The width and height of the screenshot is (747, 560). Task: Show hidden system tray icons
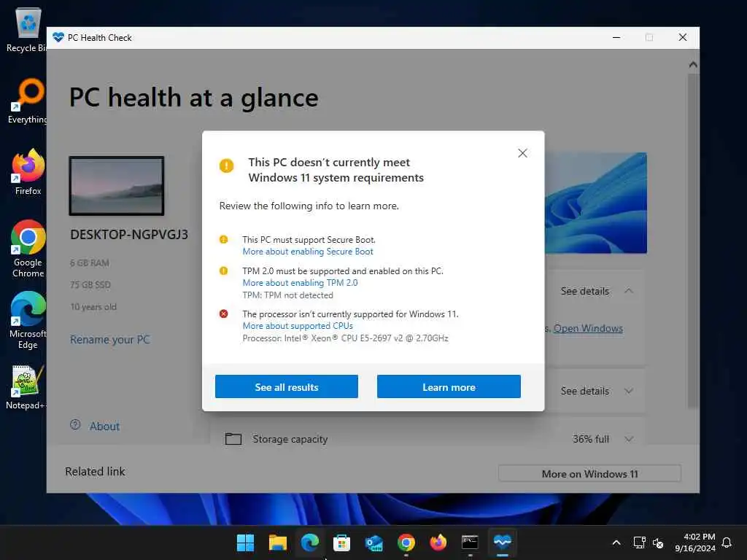[616, 542]
